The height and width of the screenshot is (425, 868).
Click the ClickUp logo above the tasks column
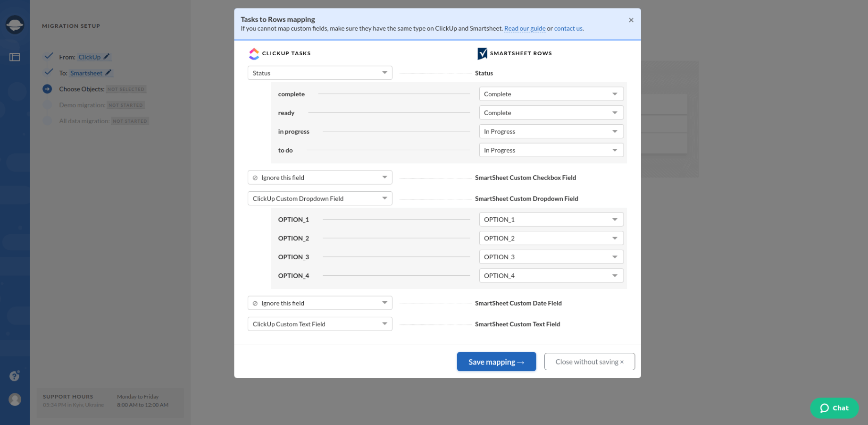pyautogui.click(x=254, y=54)
